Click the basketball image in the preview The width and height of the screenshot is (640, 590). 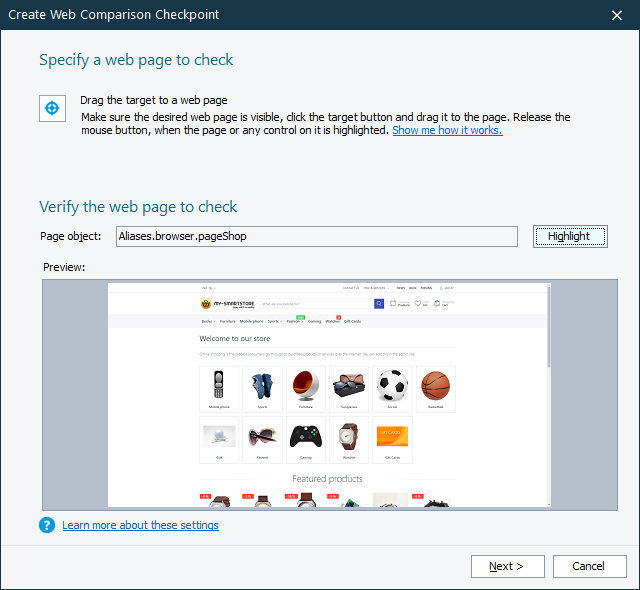coord(436,386)
